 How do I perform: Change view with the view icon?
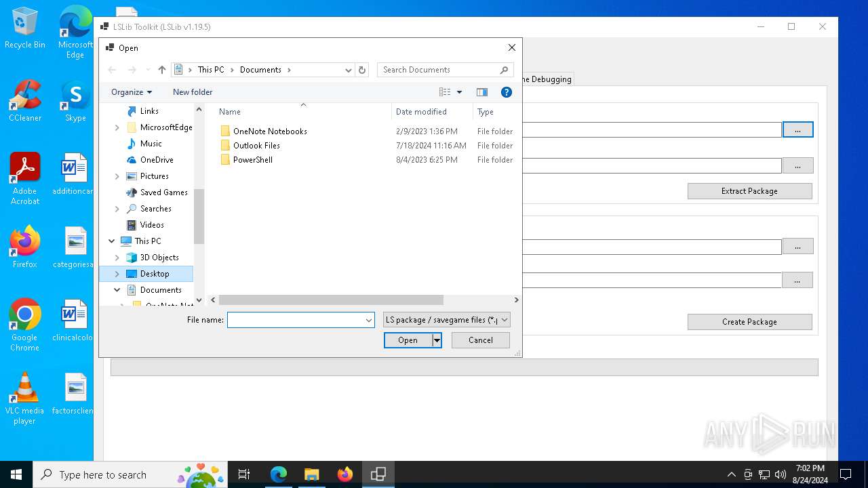(445, 92)
